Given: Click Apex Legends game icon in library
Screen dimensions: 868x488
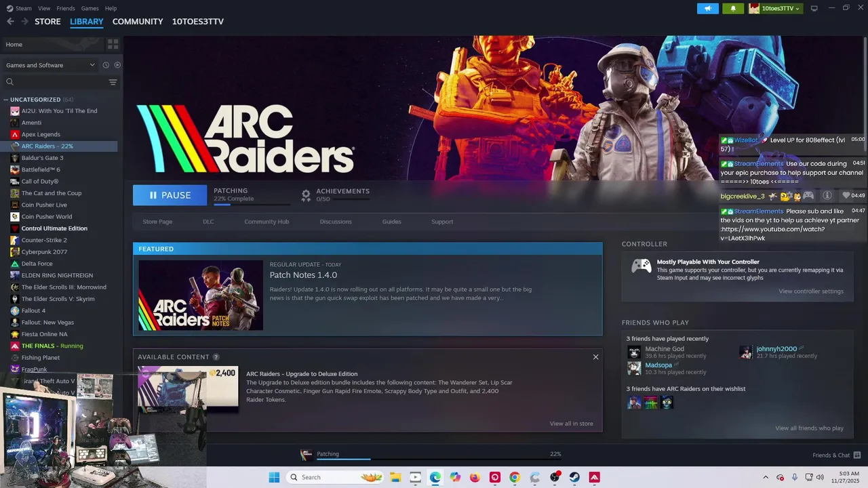Looking at the screenshot, I should pos(15,134).
